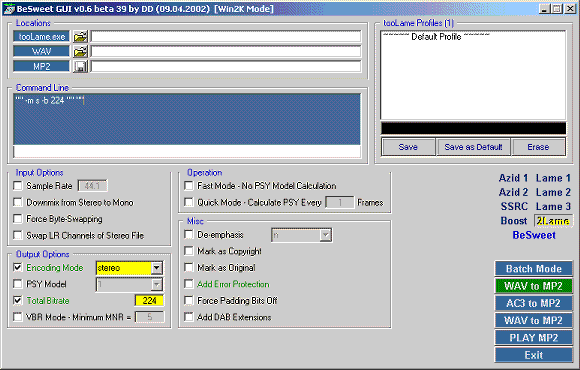The image size is (580, 370).
Task: Click MP2 output save disk icon
Action: 80,67
